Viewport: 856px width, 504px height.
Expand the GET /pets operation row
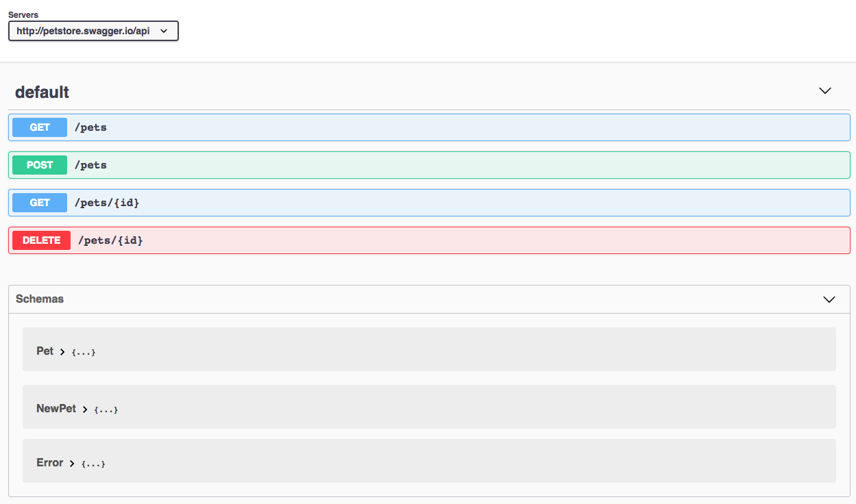click(429, 127)
